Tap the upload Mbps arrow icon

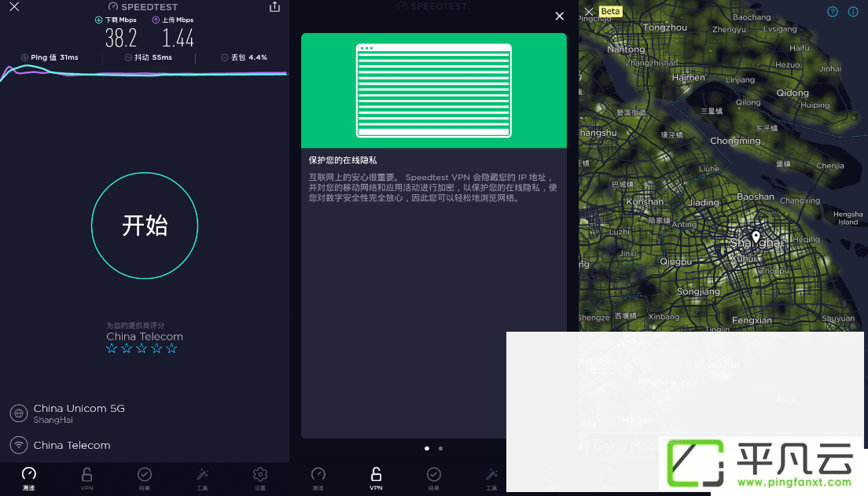pos(156,20)
